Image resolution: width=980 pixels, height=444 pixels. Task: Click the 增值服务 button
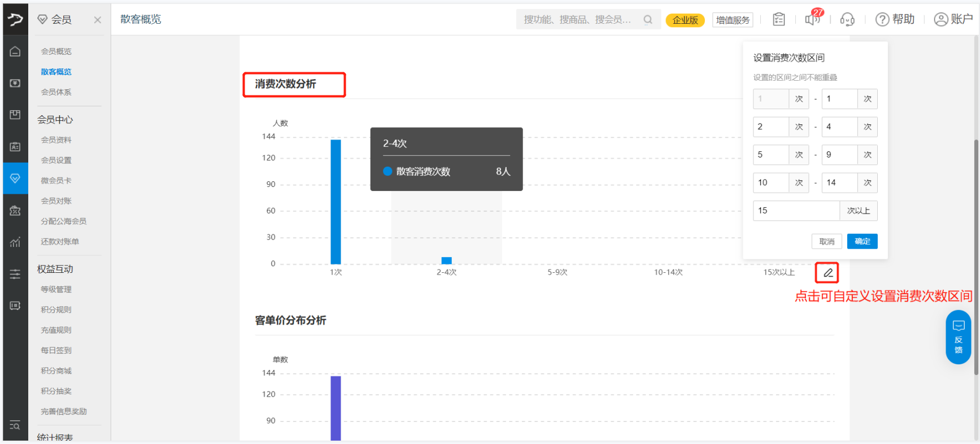point(733,20)
